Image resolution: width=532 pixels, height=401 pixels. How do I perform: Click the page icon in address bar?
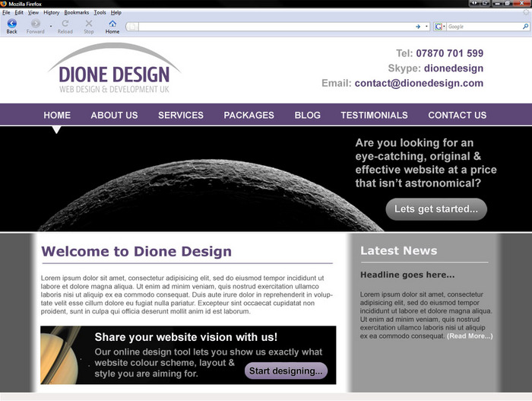pyautogui.click(x=133, y=27)
